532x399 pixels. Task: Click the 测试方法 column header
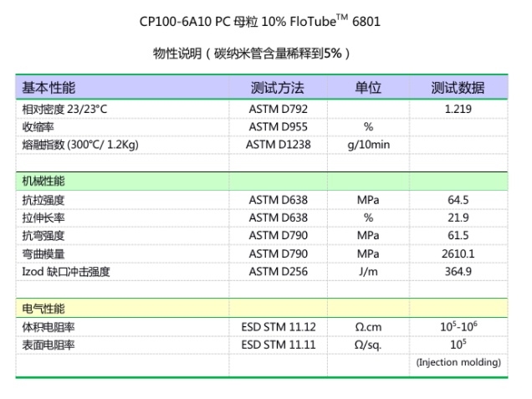click(277, 88)
